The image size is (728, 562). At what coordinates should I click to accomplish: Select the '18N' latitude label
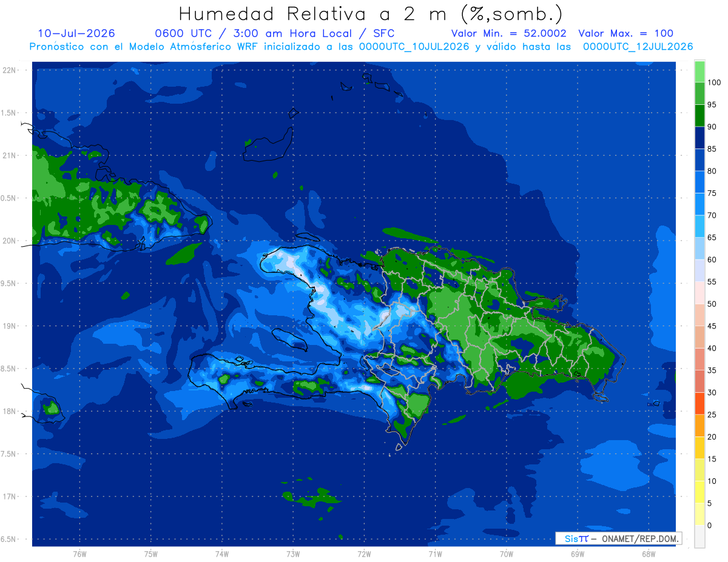coord(9,411)
